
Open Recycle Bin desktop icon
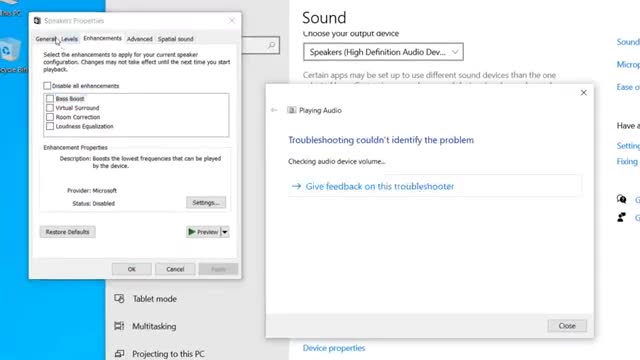[11, 55]
